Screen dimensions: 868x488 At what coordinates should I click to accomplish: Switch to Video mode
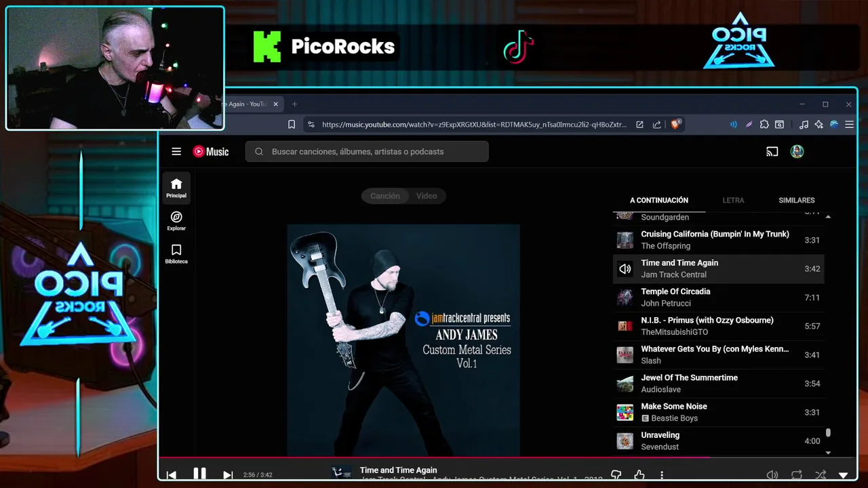[427, 196]
